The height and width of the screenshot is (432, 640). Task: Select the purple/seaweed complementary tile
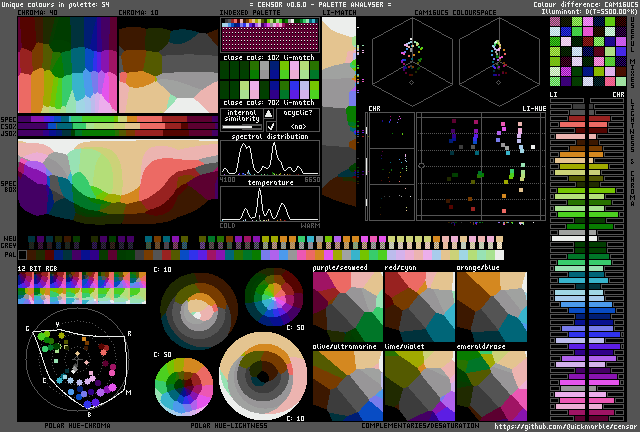pyautogui.click(x=347, y=304)
